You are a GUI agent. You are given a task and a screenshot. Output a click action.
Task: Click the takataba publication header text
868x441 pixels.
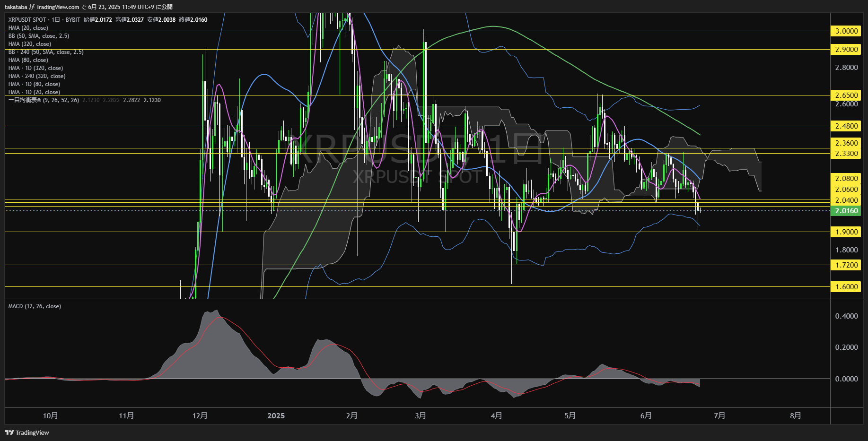tap(88, 7)
